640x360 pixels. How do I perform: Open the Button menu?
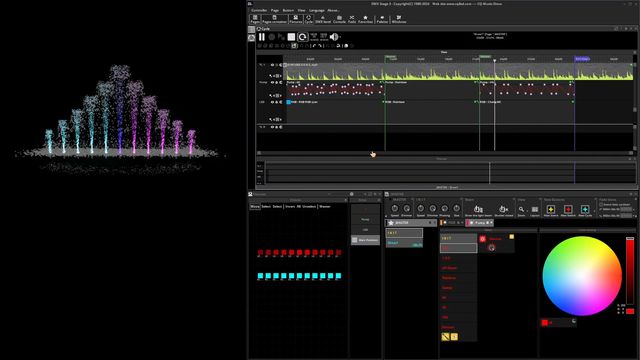(288, 10)
